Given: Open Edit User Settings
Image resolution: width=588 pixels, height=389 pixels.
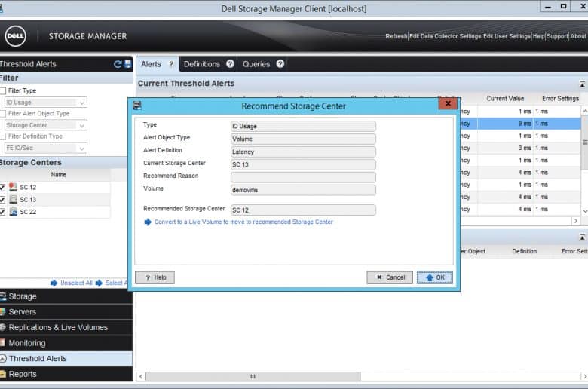Looking at the screenshot, I should click(507, 36).
